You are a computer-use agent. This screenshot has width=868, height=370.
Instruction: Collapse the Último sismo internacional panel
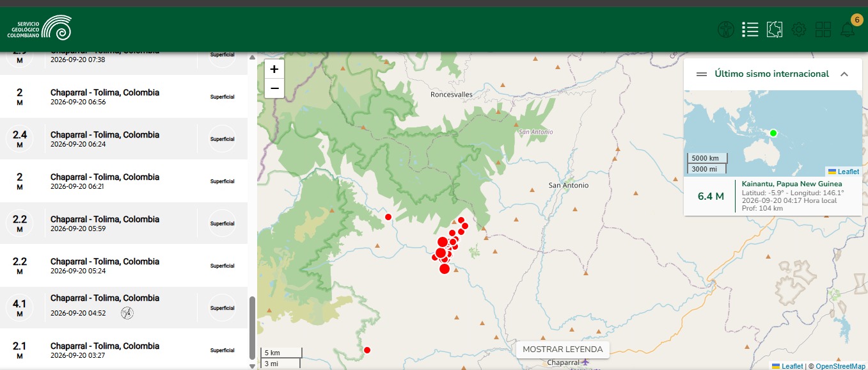(x=844, y=74)
